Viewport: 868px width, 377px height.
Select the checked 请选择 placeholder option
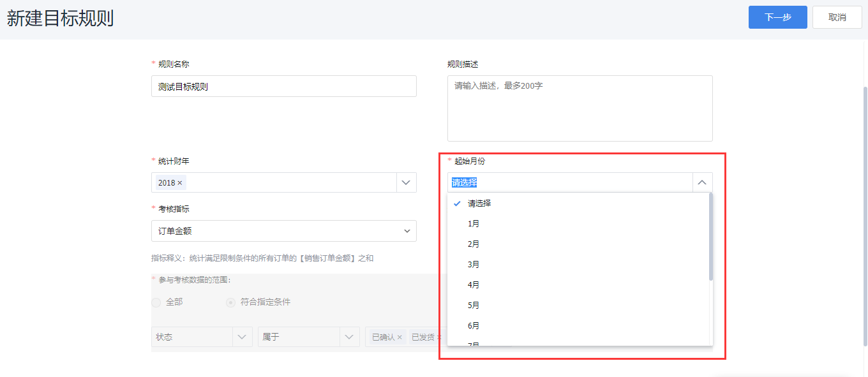click(479, 203)
